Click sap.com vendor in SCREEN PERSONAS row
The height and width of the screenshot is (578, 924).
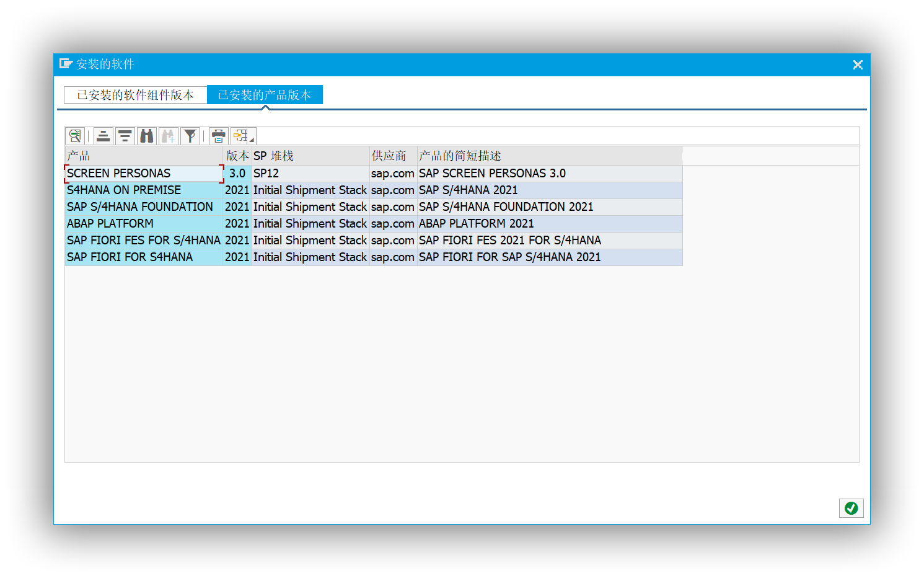(x=393, y=174)
